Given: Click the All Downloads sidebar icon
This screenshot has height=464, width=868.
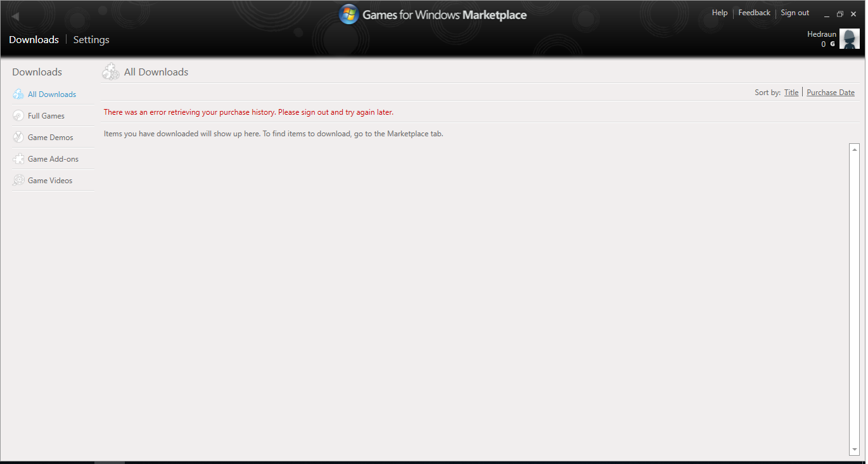Looking at the screenshot, I should (18, 94).
